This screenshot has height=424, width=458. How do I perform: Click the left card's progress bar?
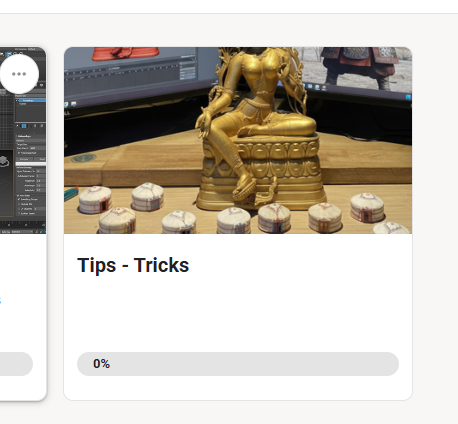(16, 364)
